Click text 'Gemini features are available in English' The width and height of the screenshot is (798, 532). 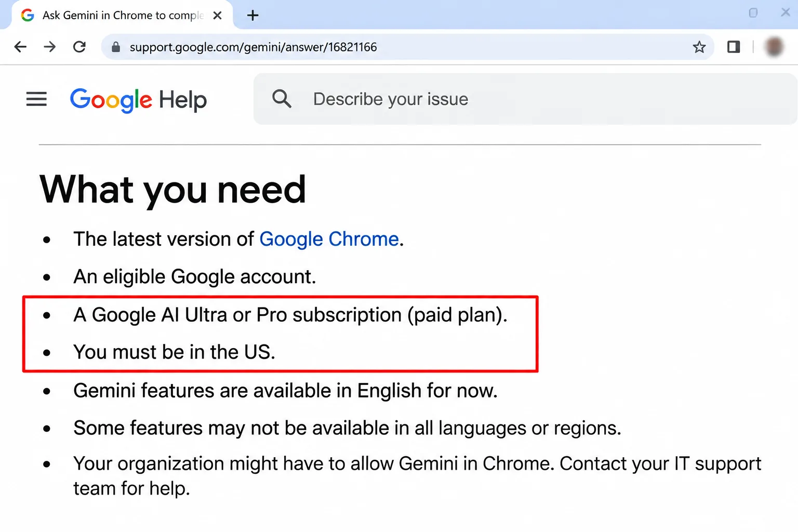[x=247, y=391]
